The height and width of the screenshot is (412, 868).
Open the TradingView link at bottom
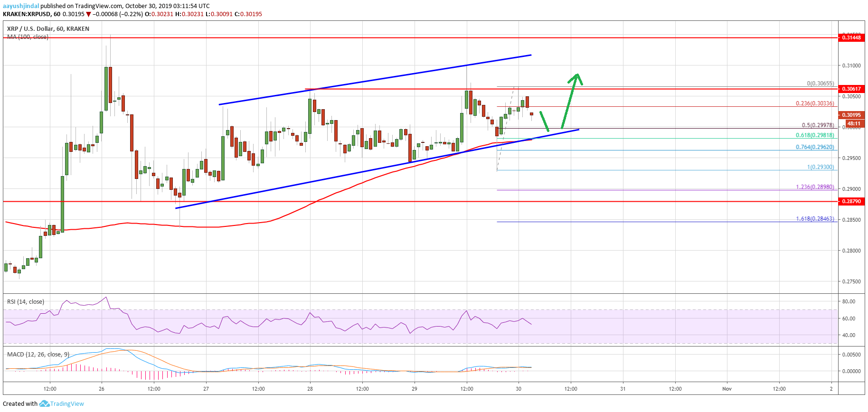[x=67, y=404]
